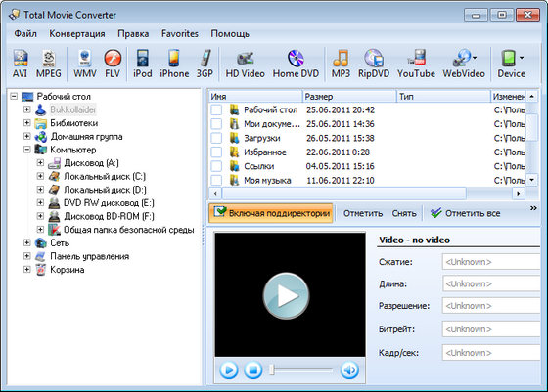
Task: Toggle Включая поддиректории option
Action: 271,213
